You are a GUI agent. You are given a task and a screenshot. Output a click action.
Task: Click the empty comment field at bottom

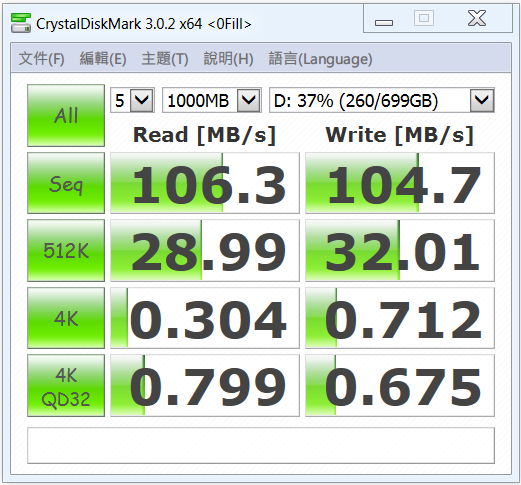(261, 445)
